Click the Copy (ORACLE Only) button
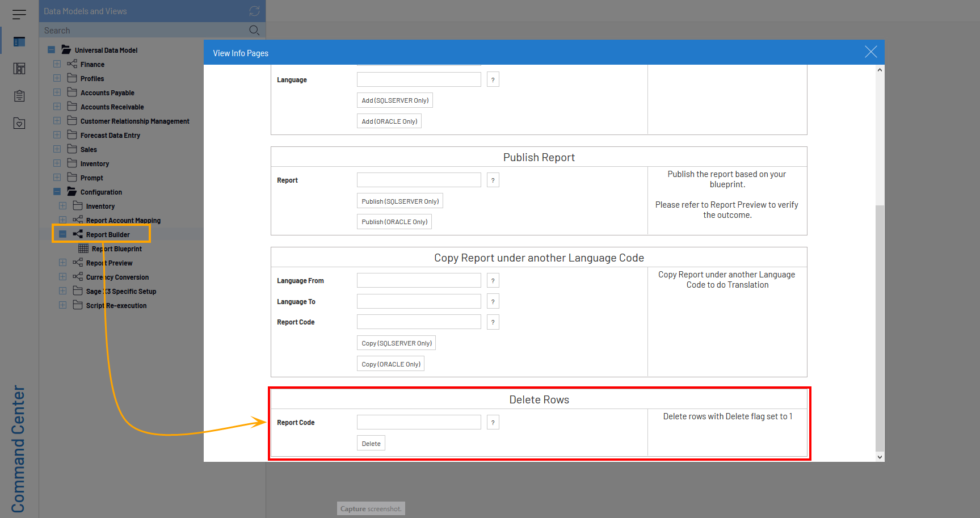Screen dimensions: 980x518 coord(391,364)
